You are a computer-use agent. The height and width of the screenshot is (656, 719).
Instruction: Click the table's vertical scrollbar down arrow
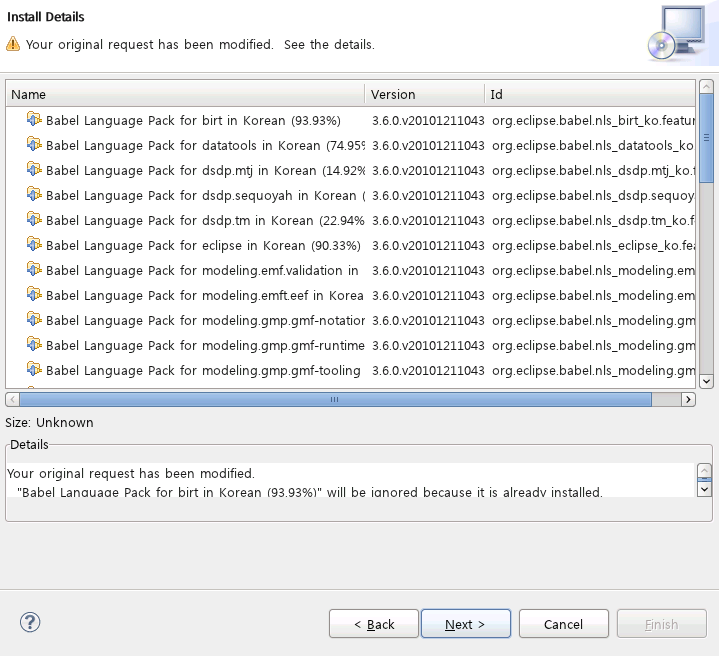[706, 381]
